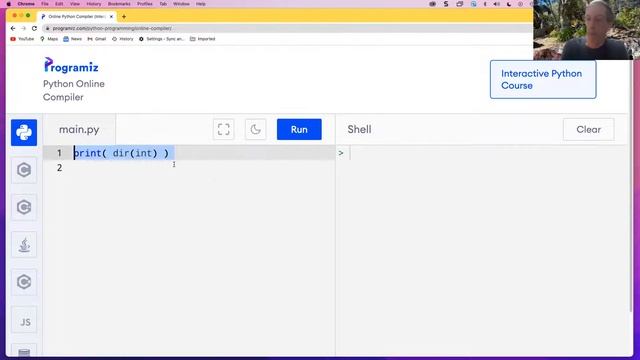Image resolution: width=640 pixels, height=360 pixels.
Task: Open a new browser tab
Action: [x=124, y=17]
